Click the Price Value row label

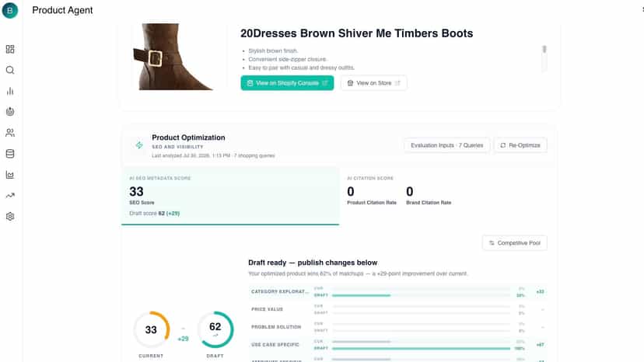point(267,309)
